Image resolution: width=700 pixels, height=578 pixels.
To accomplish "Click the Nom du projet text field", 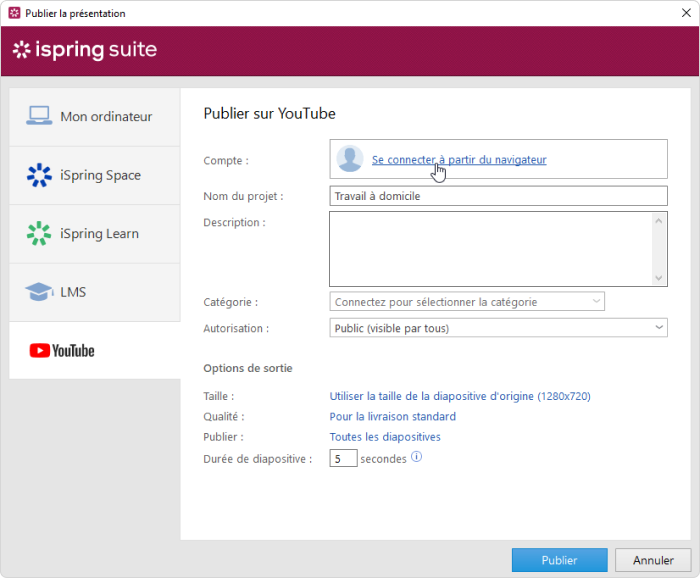I will (x=498, y=196).
